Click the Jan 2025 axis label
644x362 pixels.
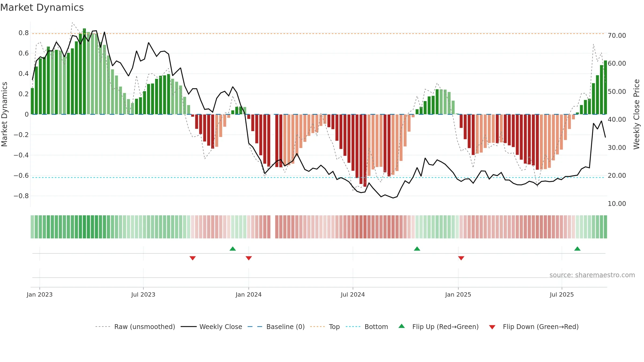coord(458,294)
